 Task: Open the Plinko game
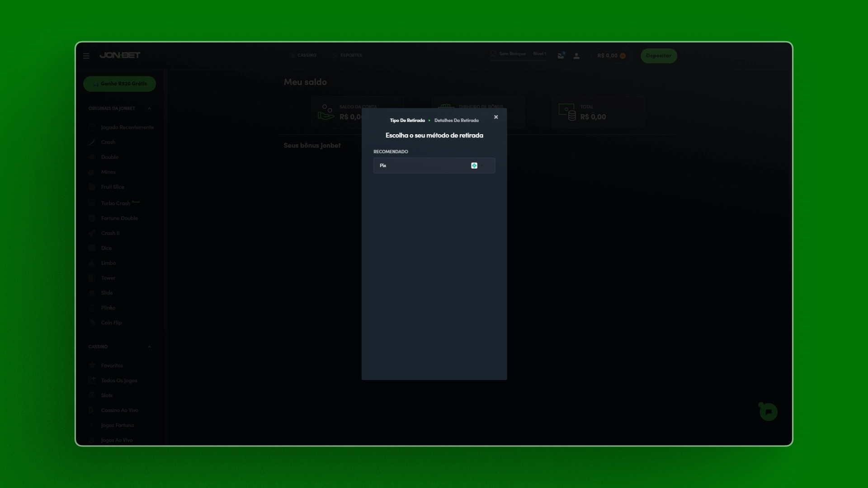point(102,308)
